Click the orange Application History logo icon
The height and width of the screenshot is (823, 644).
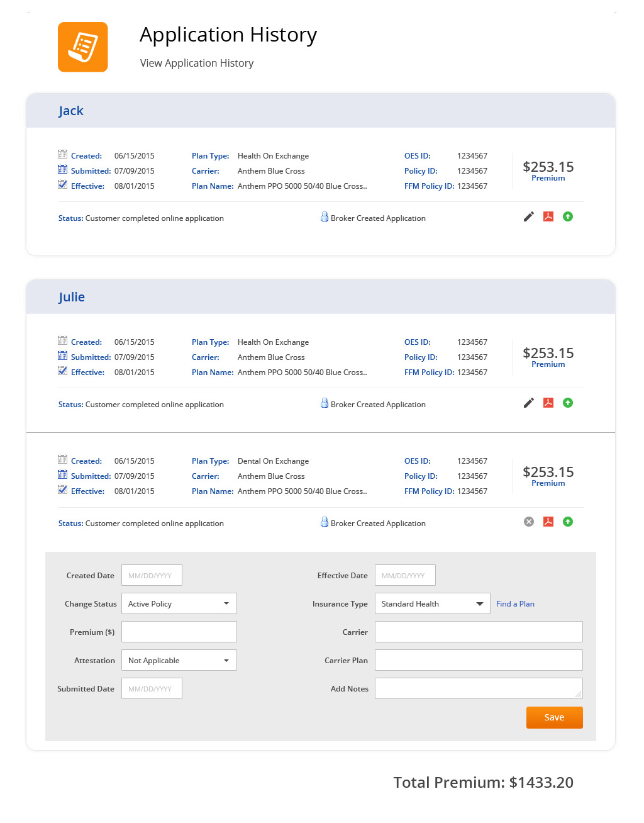83,47
